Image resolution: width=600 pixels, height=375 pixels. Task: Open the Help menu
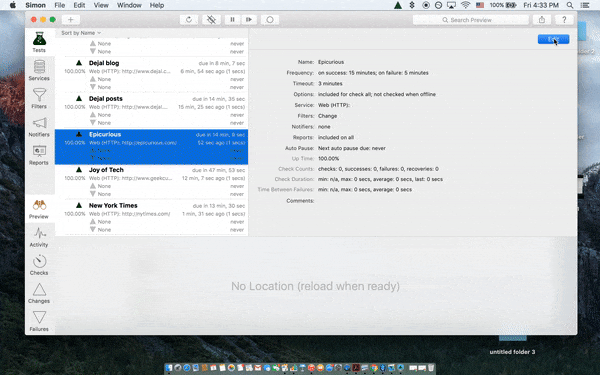pos(157,5)
